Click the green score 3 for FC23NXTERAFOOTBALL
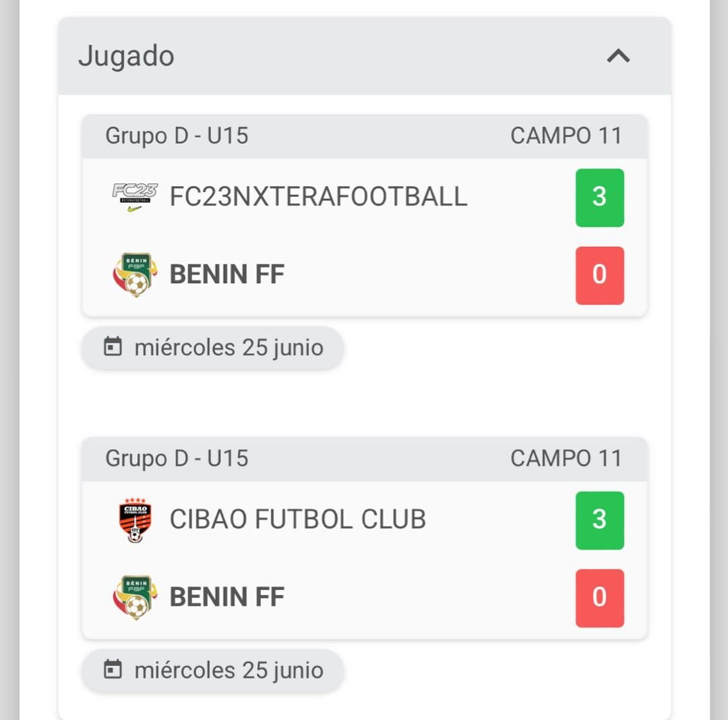Screen dimensions: 728x720 click(599, 198)
